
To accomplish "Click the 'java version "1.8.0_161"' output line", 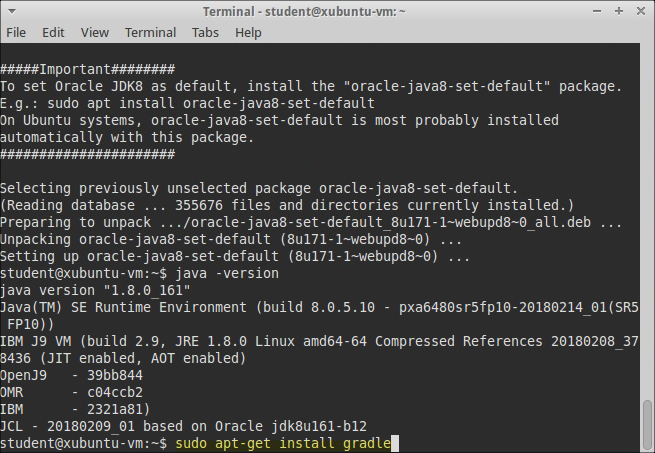I will pyautogui.click(x=95, y=290).
